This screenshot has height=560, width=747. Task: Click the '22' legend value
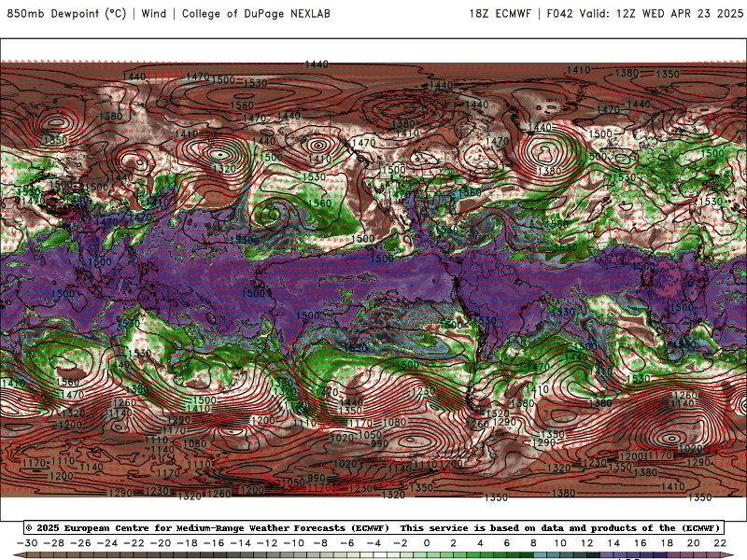[720, 543]
